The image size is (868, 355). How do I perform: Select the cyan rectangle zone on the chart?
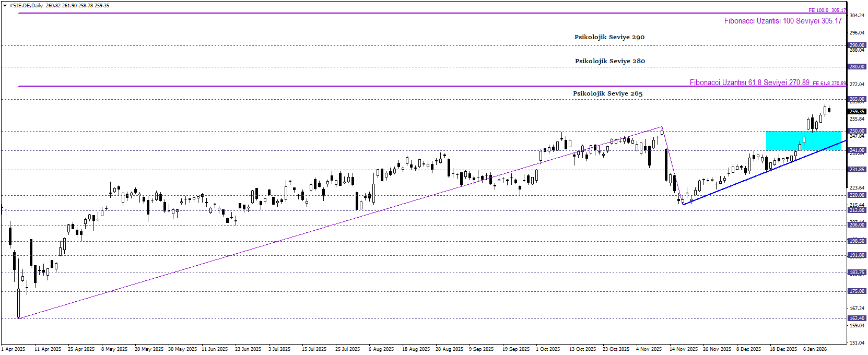(804, 141)
